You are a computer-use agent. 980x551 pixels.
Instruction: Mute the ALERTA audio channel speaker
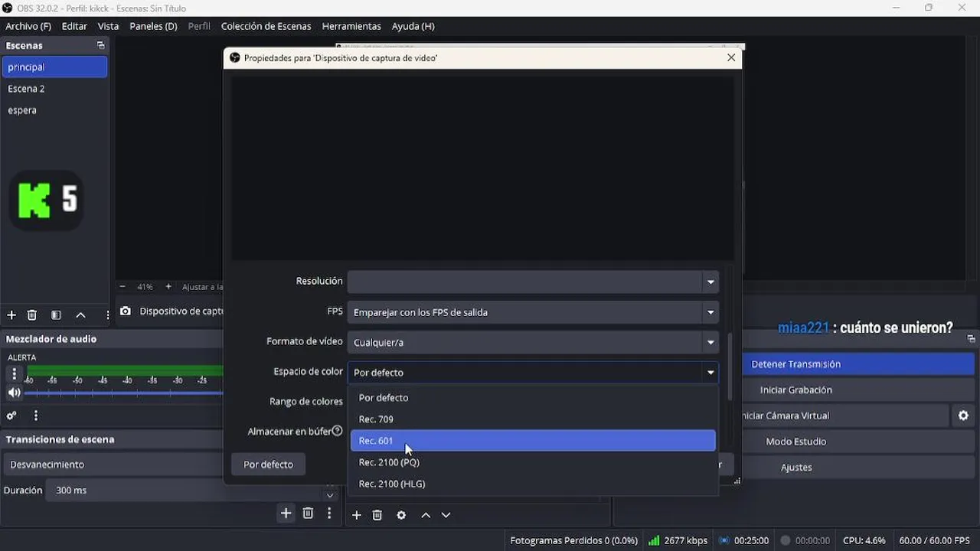[14, 393]
